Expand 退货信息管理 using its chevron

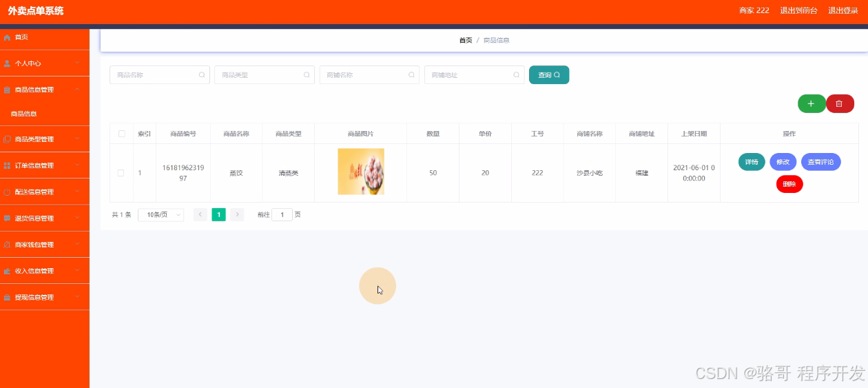pyautogui.click(x=77, y=218)
